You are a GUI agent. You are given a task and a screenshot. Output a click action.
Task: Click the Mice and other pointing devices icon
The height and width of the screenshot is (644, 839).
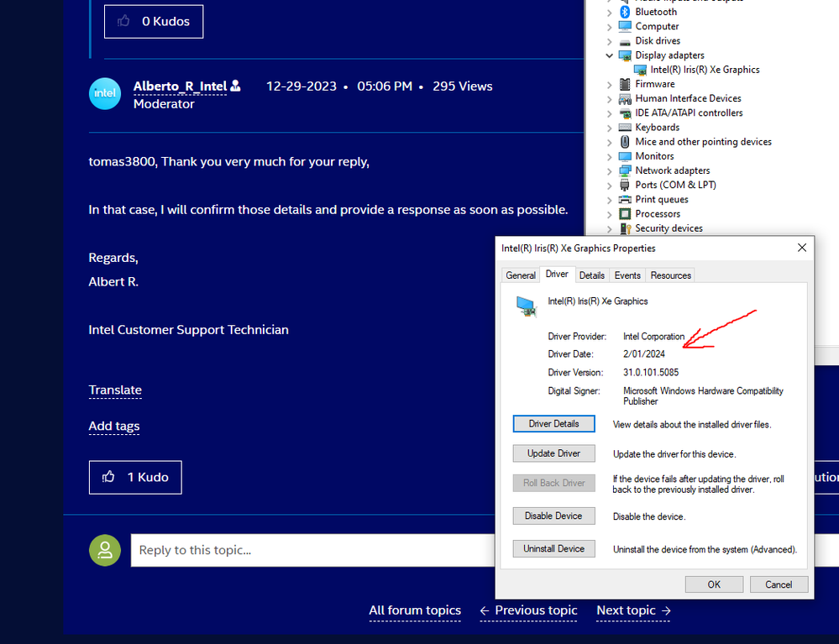(625, 142)
